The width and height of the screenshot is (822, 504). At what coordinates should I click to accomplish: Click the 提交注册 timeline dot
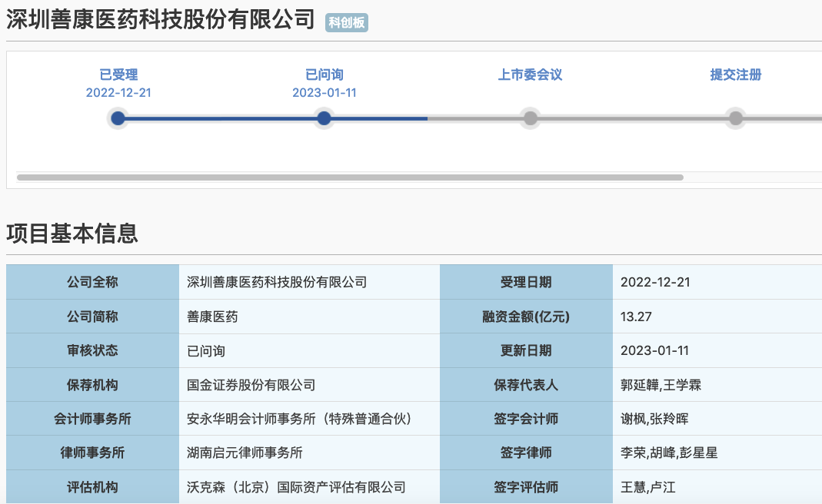click(x=736, y=118)
